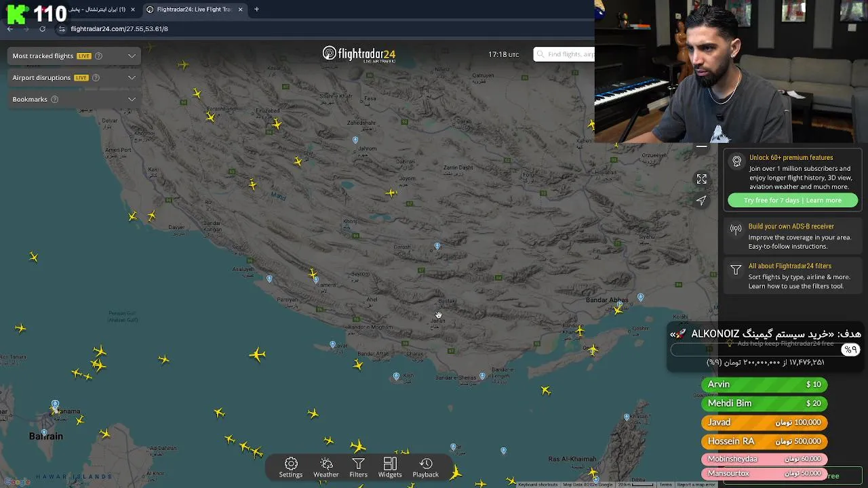Select the aircraft icon over Qeshm island
Viewport: 868px width, 488px height.
tap(593, 350)
